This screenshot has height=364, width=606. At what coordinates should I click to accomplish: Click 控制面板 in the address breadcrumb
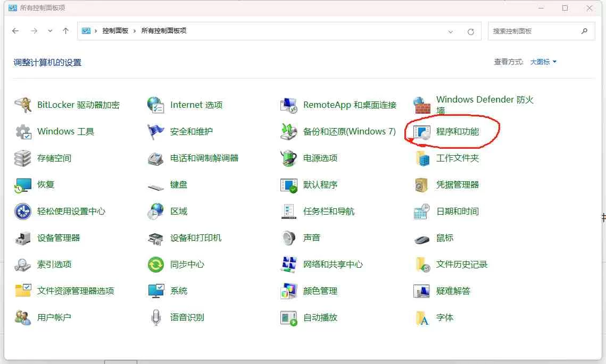coord(115,31)
